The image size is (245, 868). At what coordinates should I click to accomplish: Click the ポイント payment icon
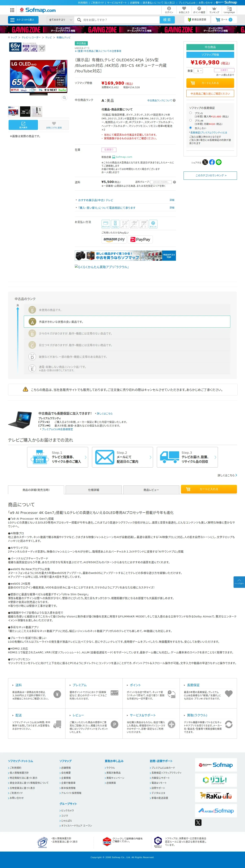coord(153,224)
